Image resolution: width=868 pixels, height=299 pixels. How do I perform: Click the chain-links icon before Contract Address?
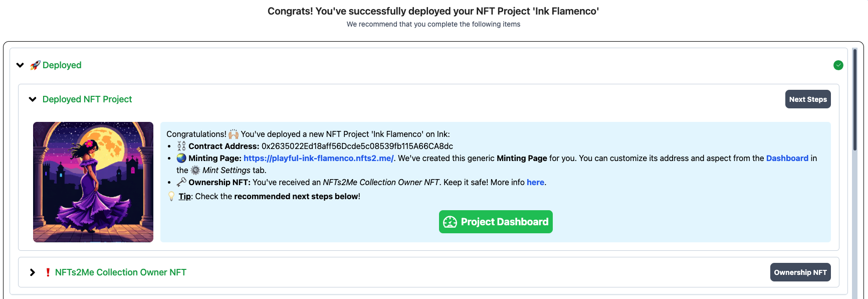(x=180, y=146)
